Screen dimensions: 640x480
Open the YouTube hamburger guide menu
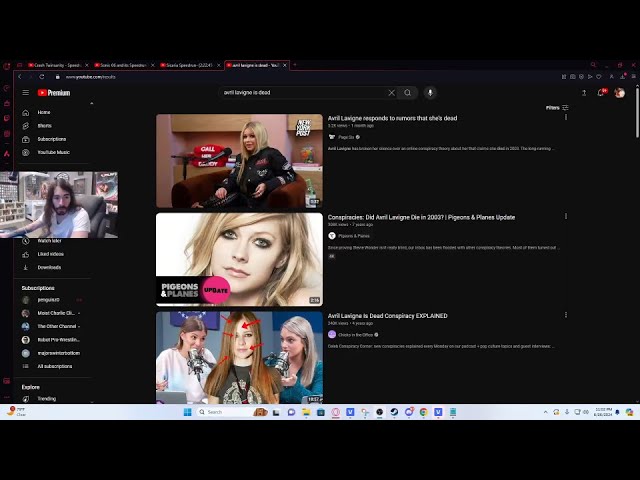[x=26, y=93]
